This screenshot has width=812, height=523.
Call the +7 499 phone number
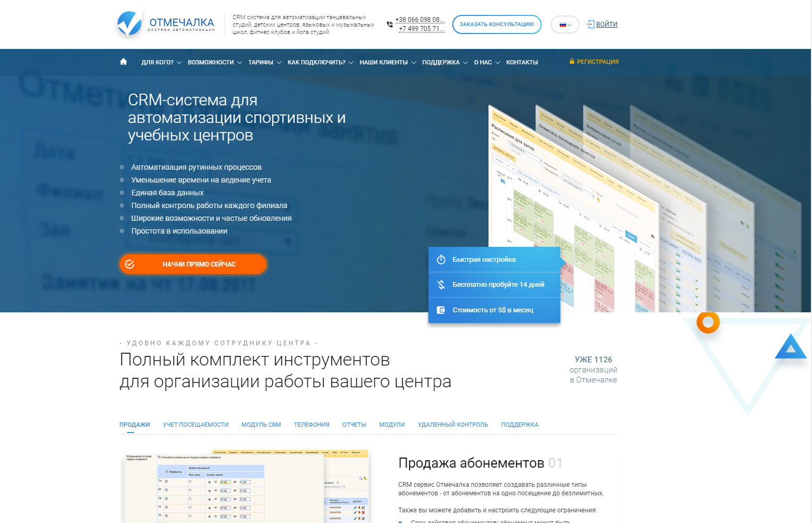[421, 29]
